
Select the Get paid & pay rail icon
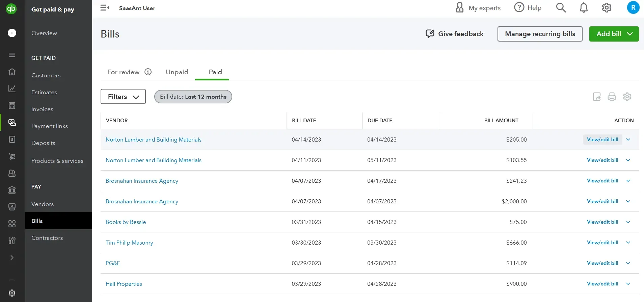[12, 122]
